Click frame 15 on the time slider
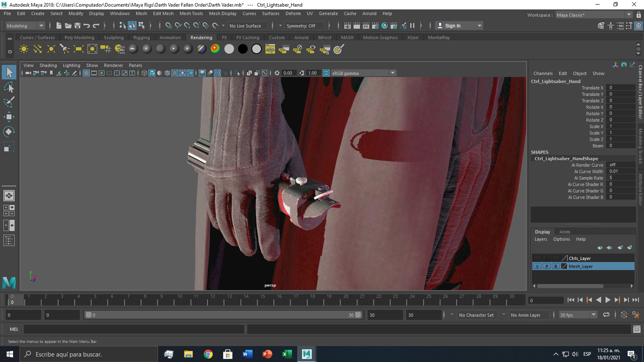 pos(263,299)
